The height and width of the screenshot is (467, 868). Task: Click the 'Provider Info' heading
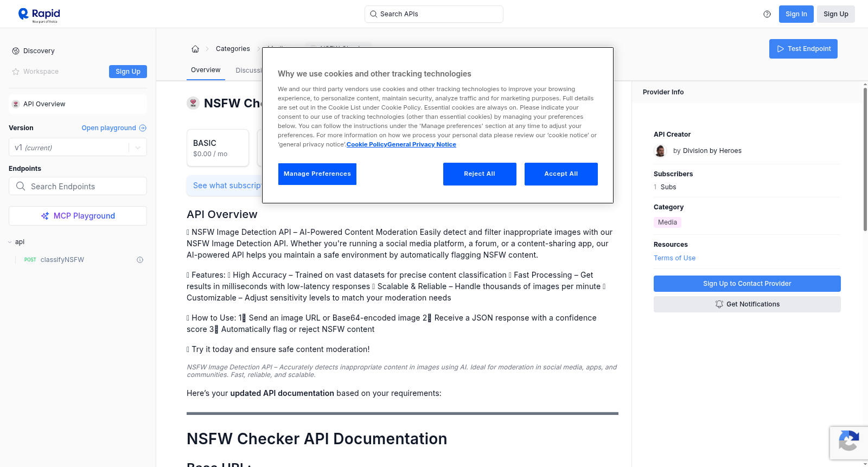point(663,92)
